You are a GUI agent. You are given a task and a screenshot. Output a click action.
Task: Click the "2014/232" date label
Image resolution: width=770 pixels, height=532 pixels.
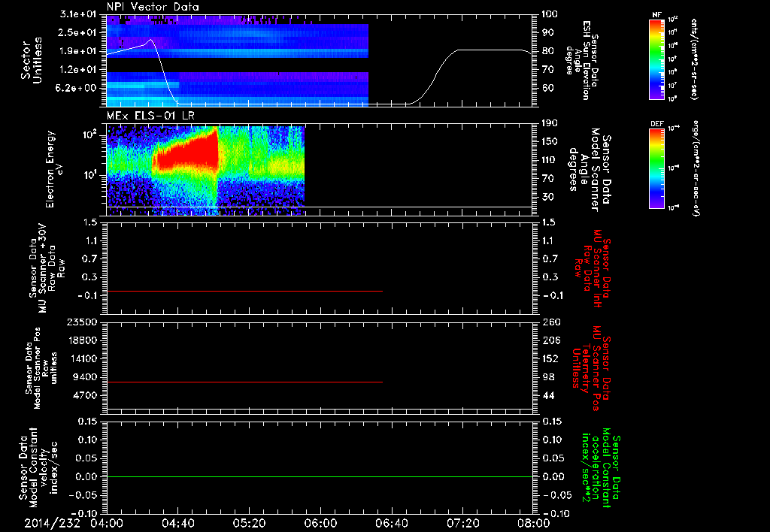53,523
